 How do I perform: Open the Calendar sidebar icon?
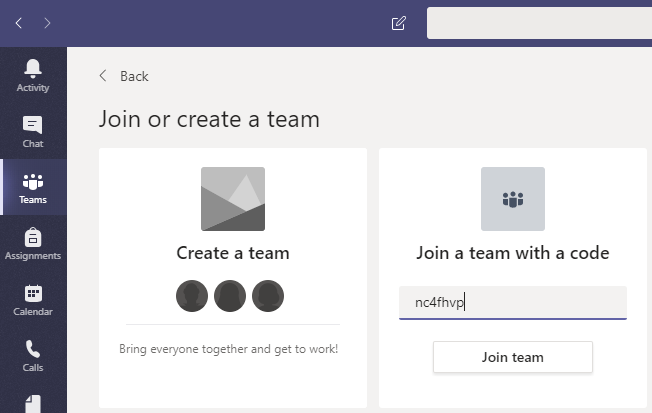(x=33, y=293)
